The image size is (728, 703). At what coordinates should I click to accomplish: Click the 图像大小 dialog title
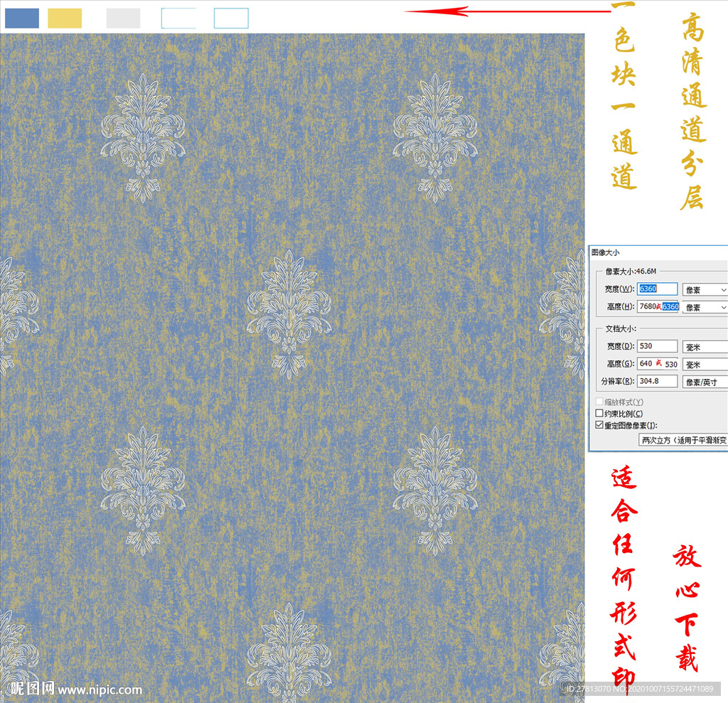click(605, 252)
